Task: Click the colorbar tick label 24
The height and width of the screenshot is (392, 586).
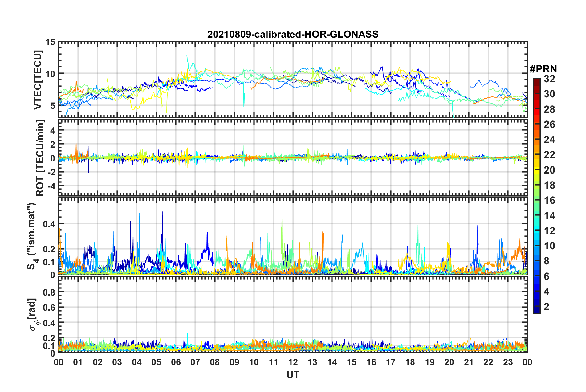Action: click(x=549, y=140)
